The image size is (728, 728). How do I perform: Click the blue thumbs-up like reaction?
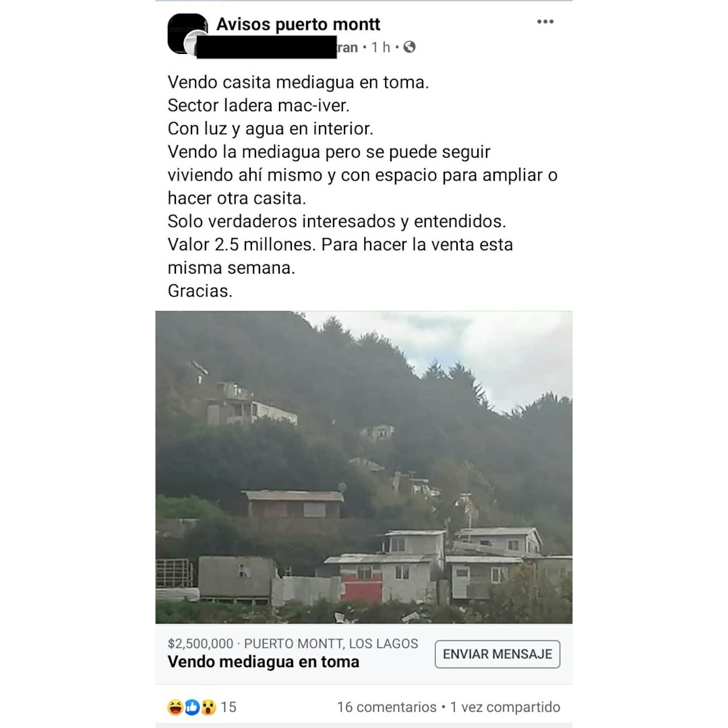coord(191,707)
